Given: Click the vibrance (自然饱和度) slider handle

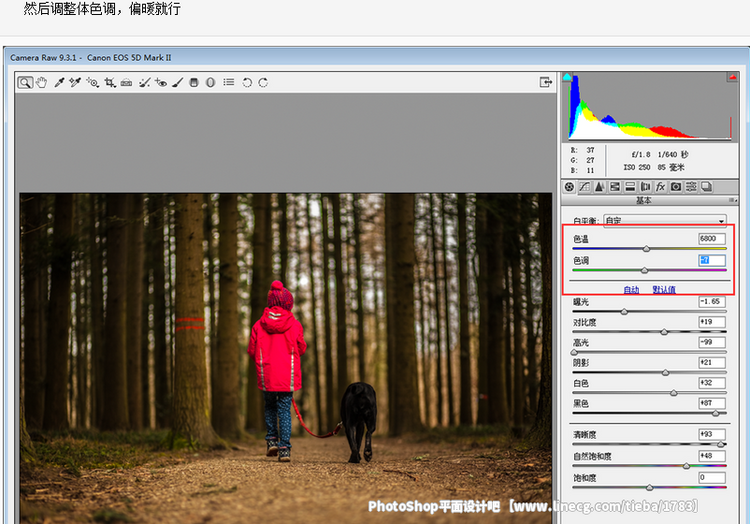Looking at the screenshot, I should (686, 466).
